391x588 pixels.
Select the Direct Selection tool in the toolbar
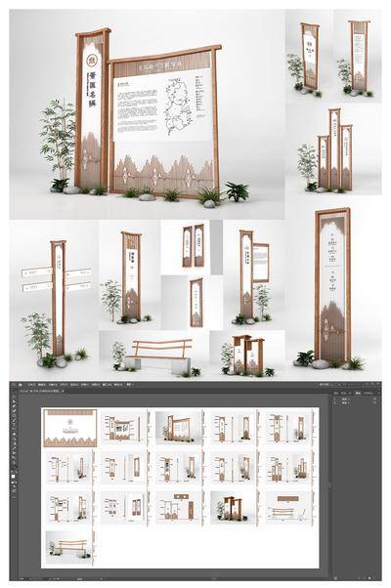coord(14,405)
